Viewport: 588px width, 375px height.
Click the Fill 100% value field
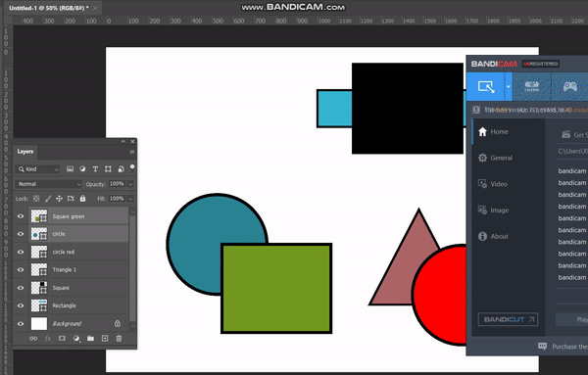117,199
